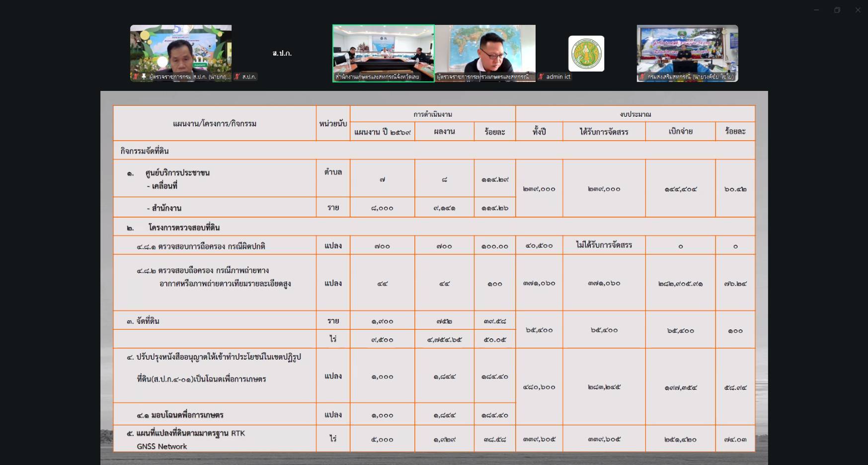Click the ๔๐,๕๐๐ budget cell
Screen dimensions: 868x465
[x=539, y=245]
